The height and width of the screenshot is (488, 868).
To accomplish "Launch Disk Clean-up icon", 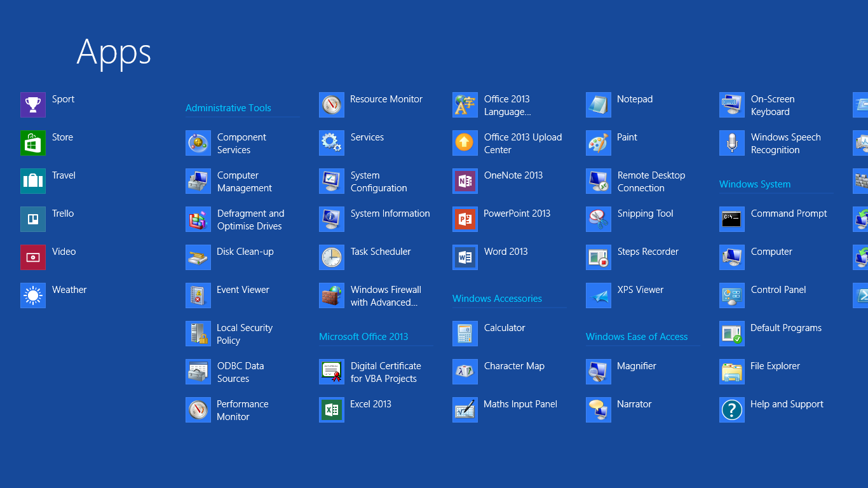I will click(x=198, y=257).
